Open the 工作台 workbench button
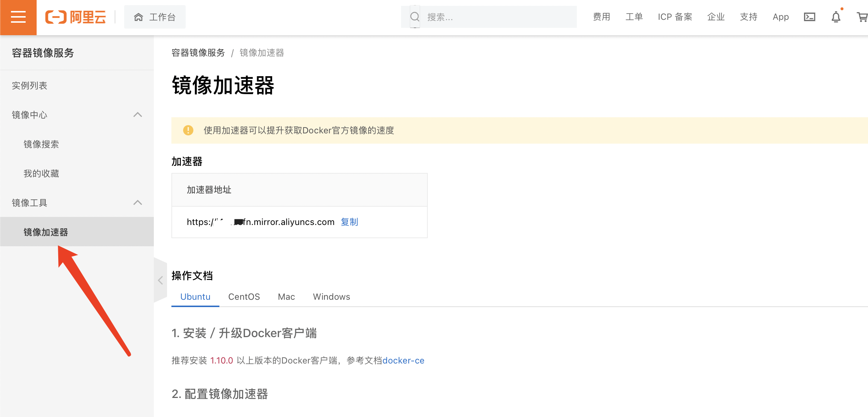The width and height of the screenshot is (868, 417). [x=155, y=17]
